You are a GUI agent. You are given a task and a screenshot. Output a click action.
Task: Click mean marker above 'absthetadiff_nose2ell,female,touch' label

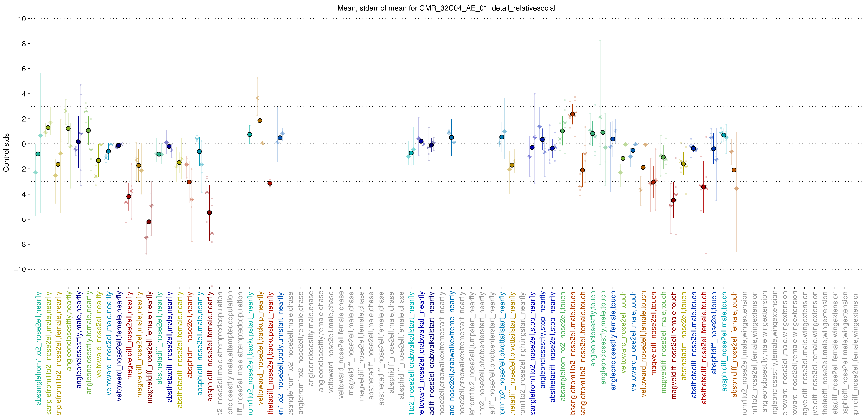coord(704,187)
